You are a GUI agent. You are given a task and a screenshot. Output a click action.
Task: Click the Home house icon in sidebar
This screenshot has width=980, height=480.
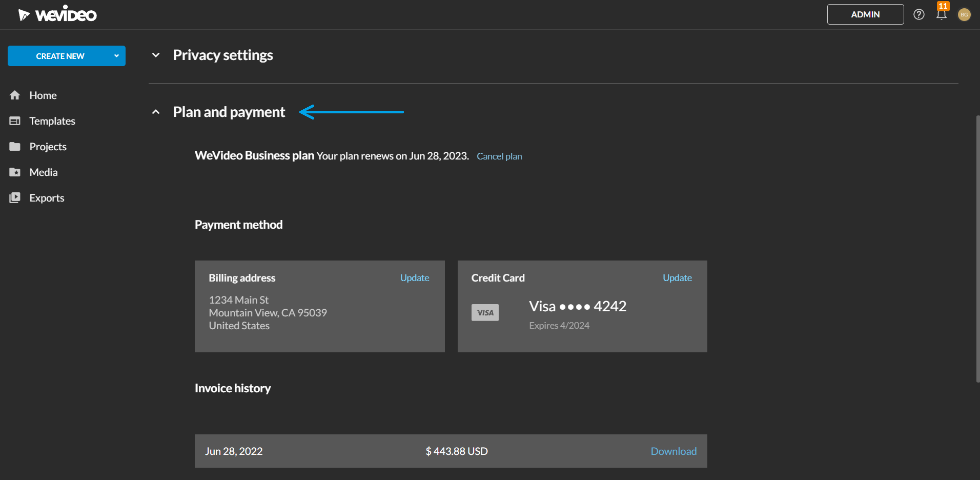click(x=15, y=95)
